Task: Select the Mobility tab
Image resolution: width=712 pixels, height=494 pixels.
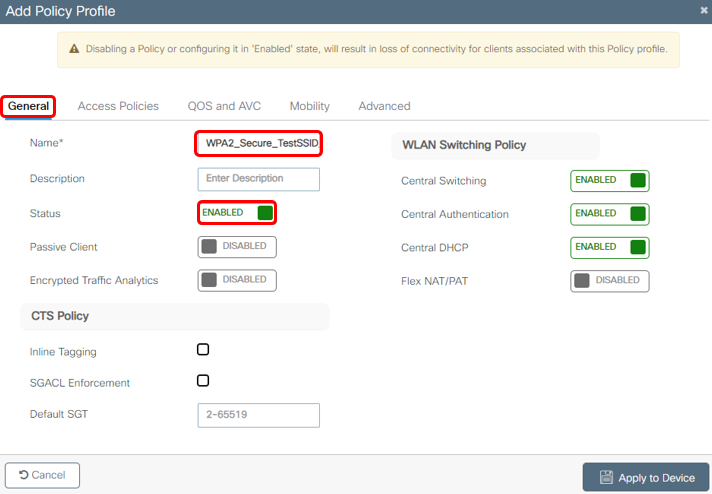Action: point(310,106)
